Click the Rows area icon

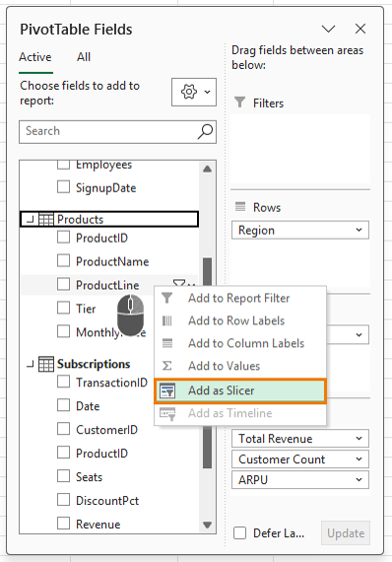240,207
